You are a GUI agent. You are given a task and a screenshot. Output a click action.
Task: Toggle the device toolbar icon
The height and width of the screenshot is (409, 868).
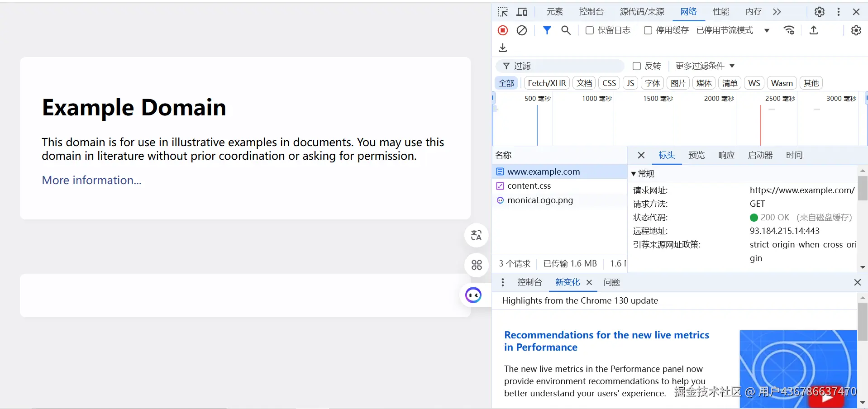click(x=522, y=12)
